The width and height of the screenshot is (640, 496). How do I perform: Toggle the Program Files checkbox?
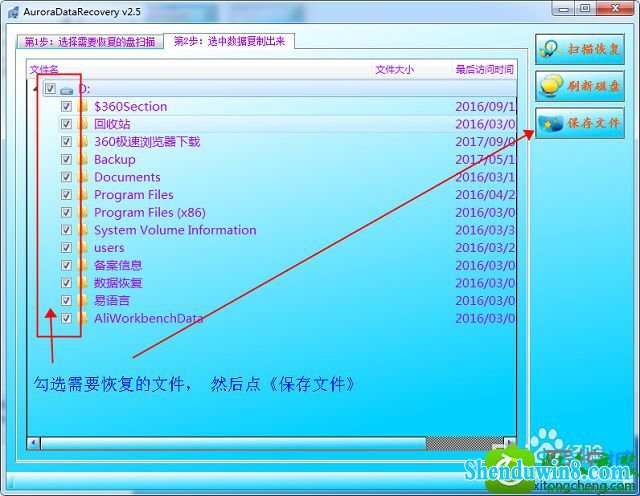[x=66, y=195]
